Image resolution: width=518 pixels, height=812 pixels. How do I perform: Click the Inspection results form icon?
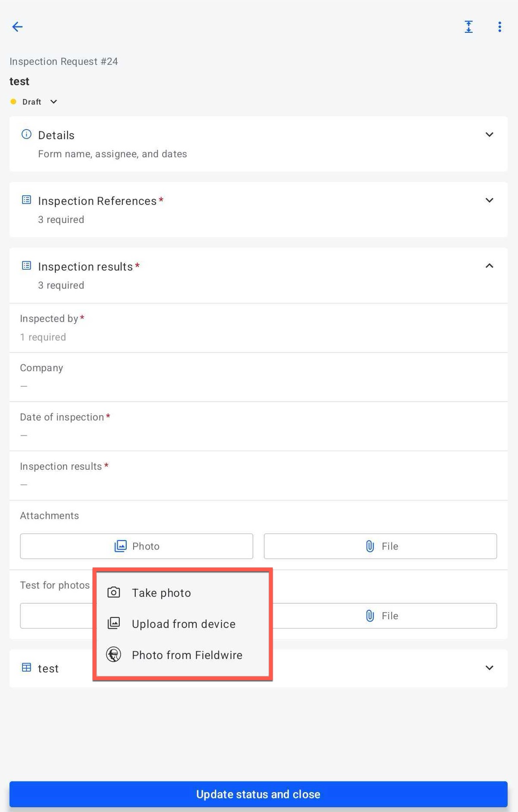tap(26, 265)
